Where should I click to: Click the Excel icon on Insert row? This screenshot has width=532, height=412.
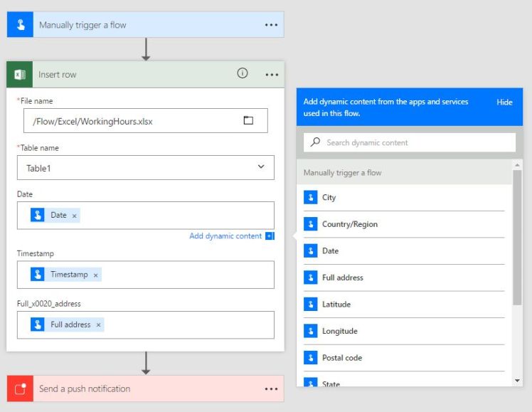(x=20, y=75)
